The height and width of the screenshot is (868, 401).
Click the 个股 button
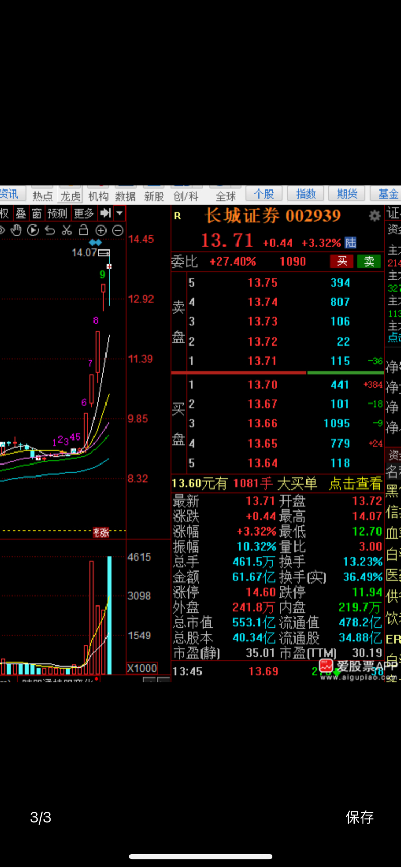point(264,194)
